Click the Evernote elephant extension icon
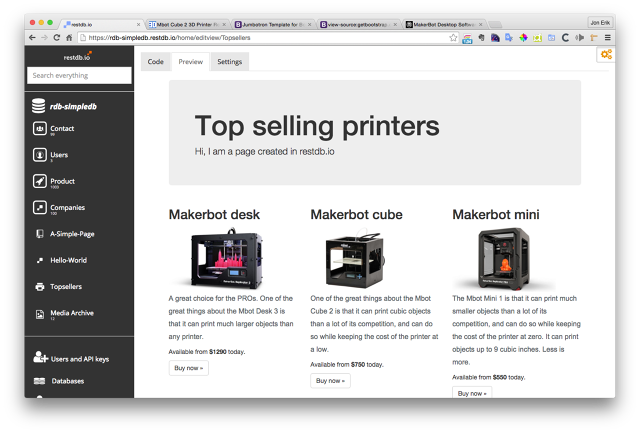The height and width of the screenshot is (433, 640). coord(481,38)
